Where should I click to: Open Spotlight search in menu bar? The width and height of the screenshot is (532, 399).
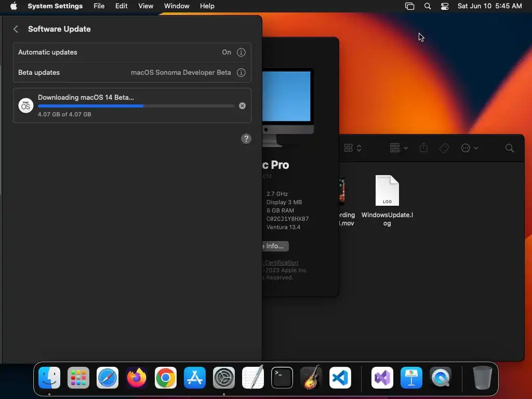point(428,6)
